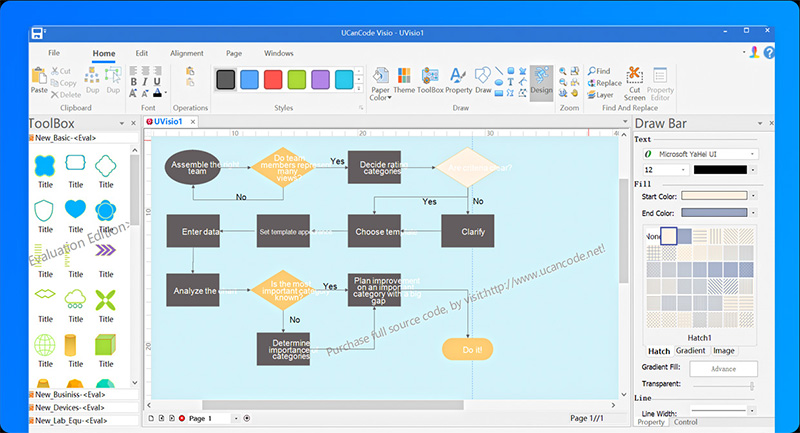Expand the Styles gallery more arrow

coord(359,89)
